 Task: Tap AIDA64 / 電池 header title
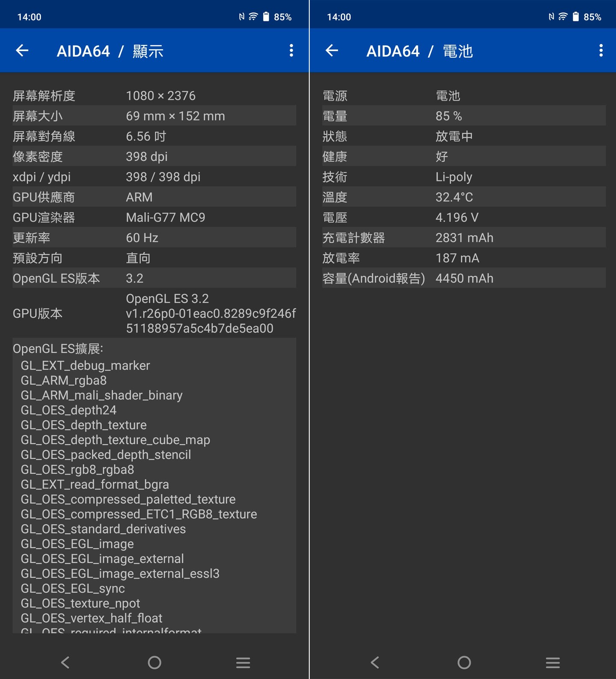coord(420,51)
